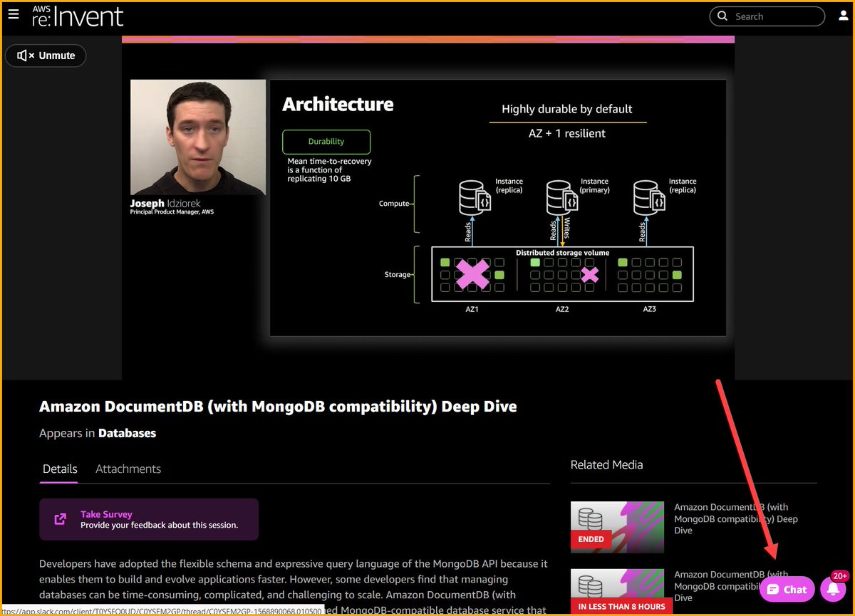
Task: Switch to the Attachments tab
Action: (128, 469)
